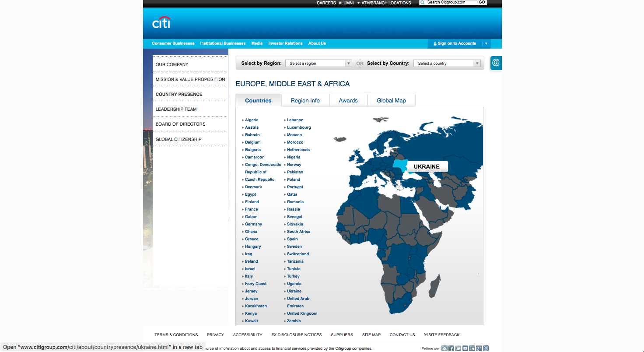This screenshot has width=644, height=352.
Task: Open the Czech Republic country link
Action: coord(259,180)
